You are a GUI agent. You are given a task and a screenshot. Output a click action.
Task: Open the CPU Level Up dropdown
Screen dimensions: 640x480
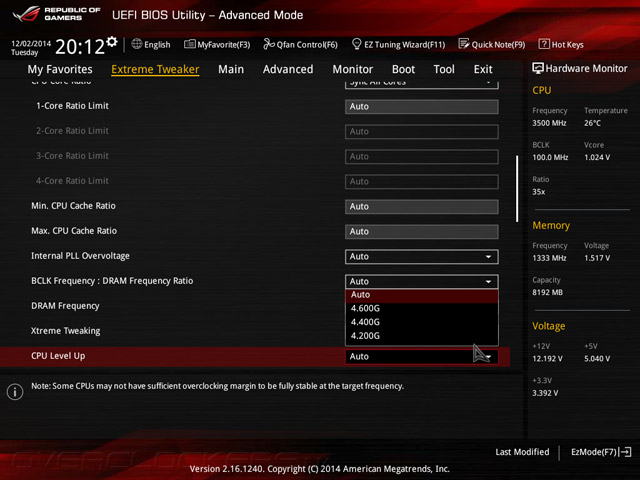click(422, 356)
